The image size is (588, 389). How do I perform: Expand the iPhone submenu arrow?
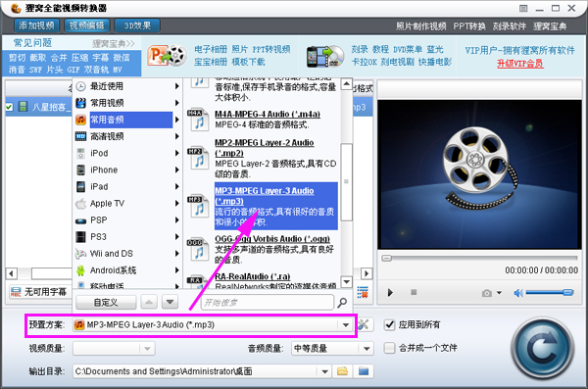click(x=176, y=170)
